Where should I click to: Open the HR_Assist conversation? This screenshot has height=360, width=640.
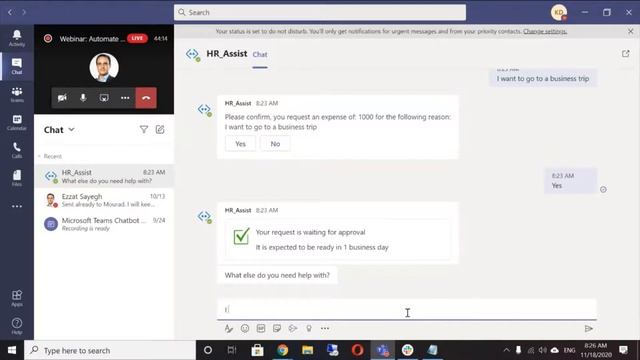pos(104,176)
